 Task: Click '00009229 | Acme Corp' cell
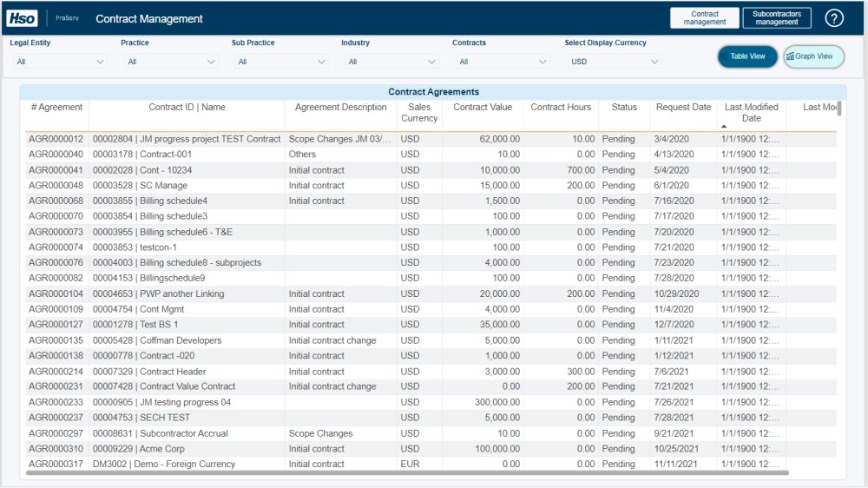click(138, 449)
